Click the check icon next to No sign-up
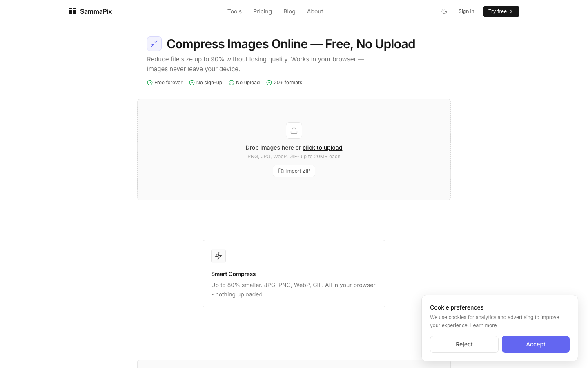Image resolution: width=588 pixels, height=368 pixels. coord(192,83)
